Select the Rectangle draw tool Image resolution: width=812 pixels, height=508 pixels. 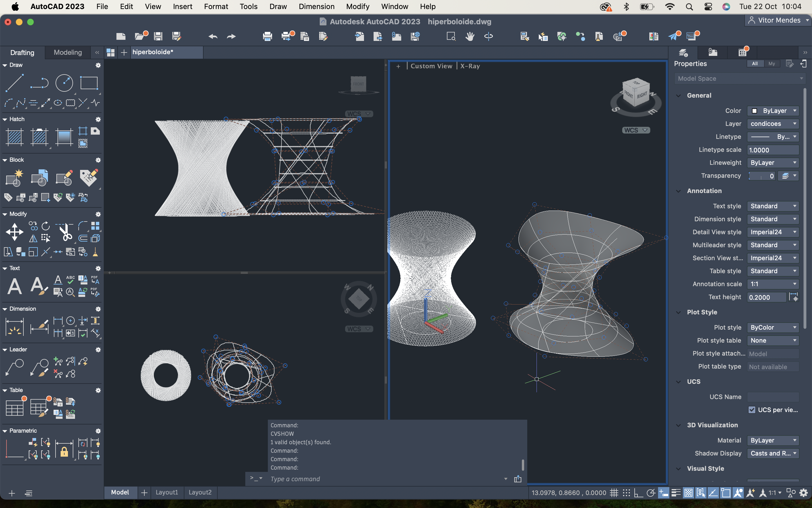click(89, 83)
